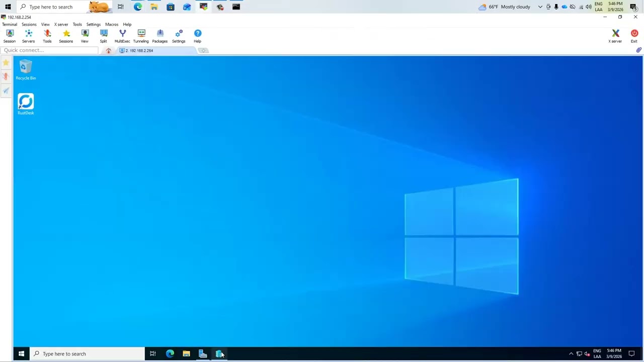Click the local ENG LAA language indicator

click(x=599, y=7)
